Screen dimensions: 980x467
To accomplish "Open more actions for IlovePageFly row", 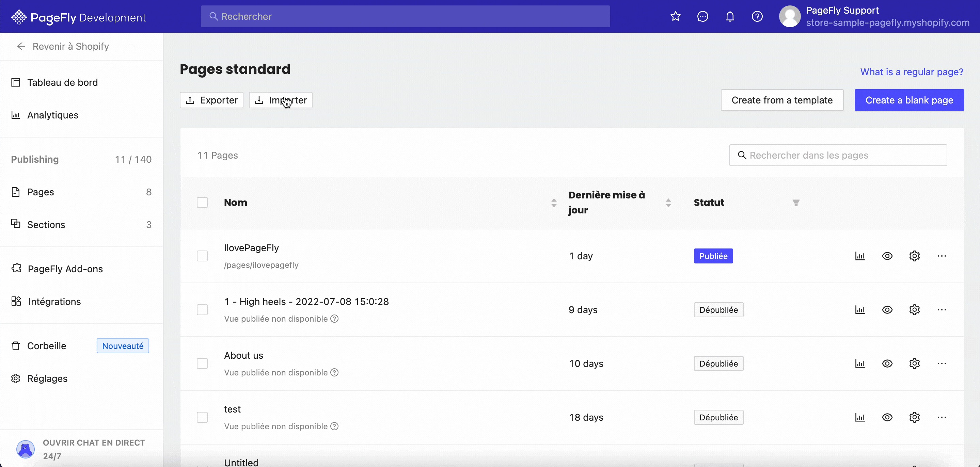I will click(x=942, y=256).
